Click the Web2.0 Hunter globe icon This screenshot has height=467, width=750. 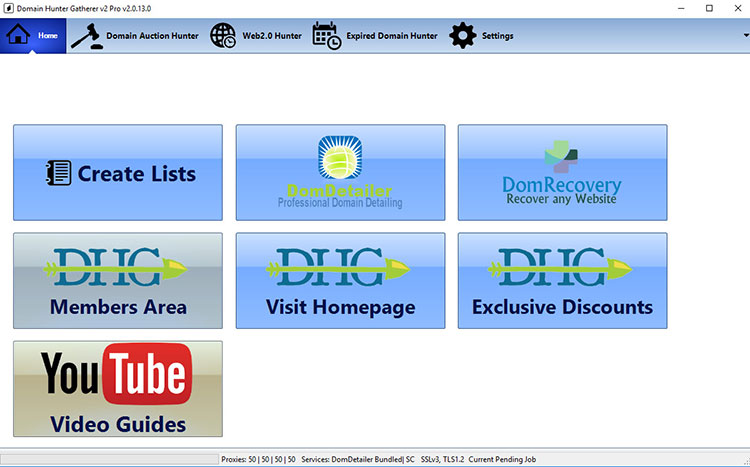coord(223,36)
